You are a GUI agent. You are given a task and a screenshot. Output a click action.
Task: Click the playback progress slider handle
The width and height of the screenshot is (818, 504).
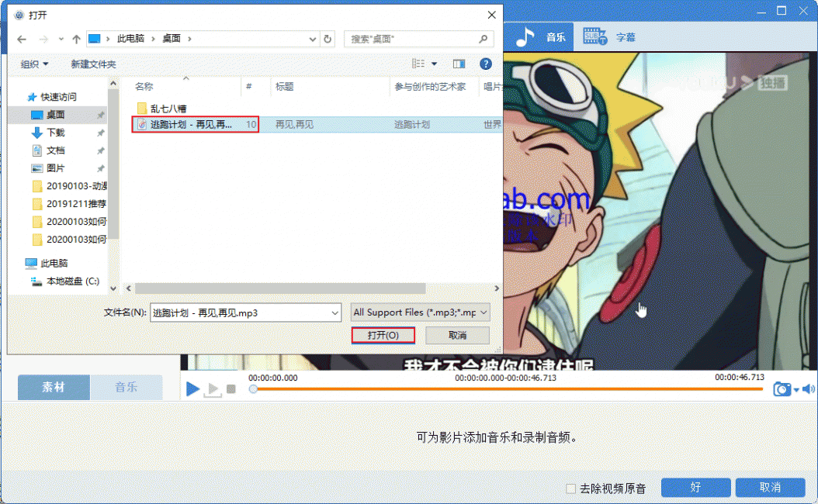253,389
